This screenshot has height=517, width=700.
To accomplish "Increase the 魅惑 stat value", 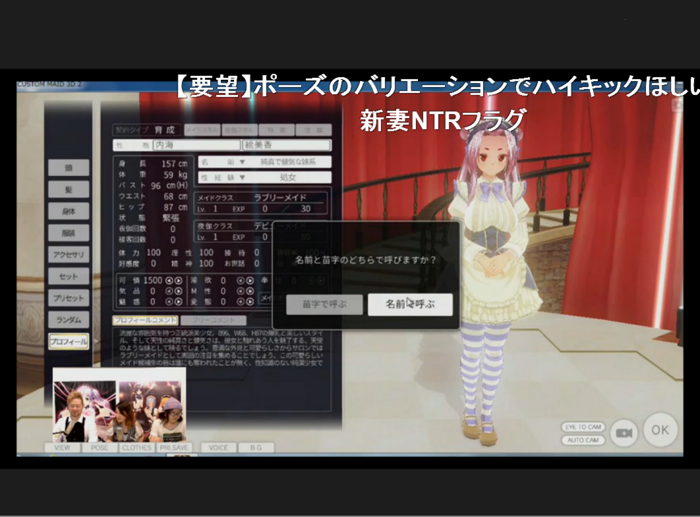I will tap(179, 302).
